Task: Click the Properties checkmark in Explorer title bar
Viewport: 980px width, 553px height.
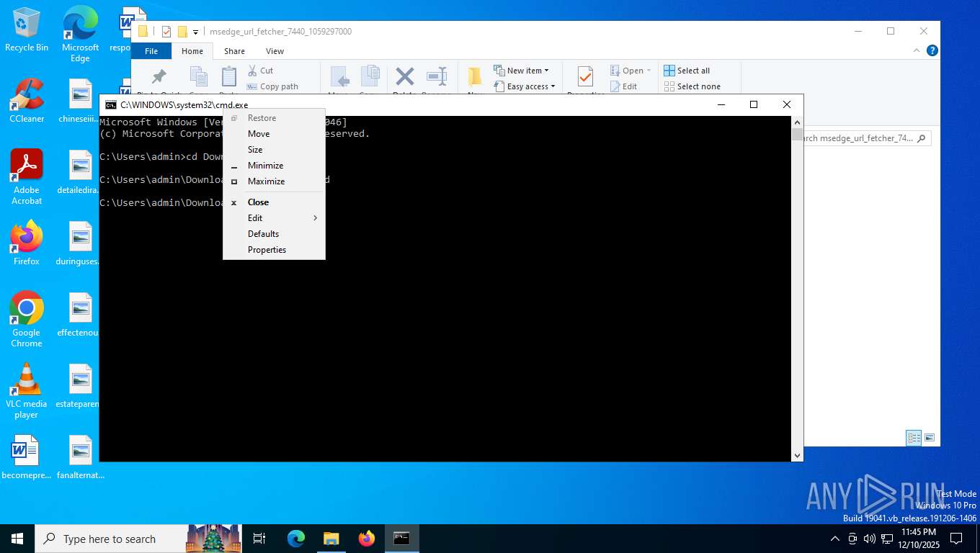Action: pos(166,32)
